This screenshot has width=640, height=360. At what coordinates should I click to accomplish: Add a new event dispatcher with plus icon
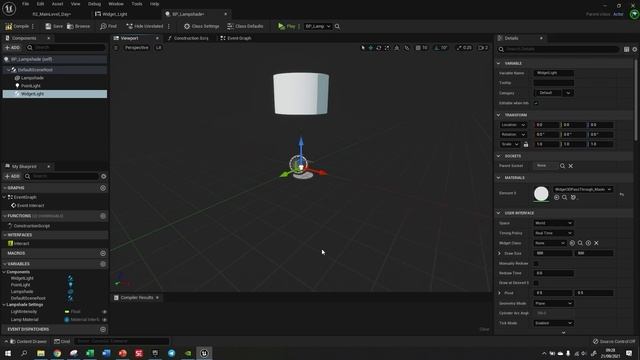tap(103, 329)
